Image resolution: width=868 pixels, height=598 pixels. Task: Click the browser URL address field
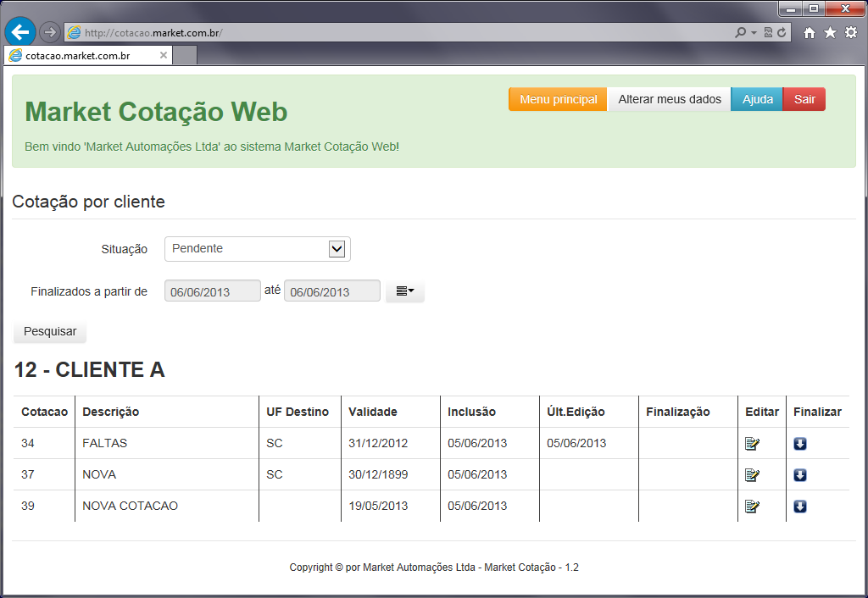click(x=398, y=33)
